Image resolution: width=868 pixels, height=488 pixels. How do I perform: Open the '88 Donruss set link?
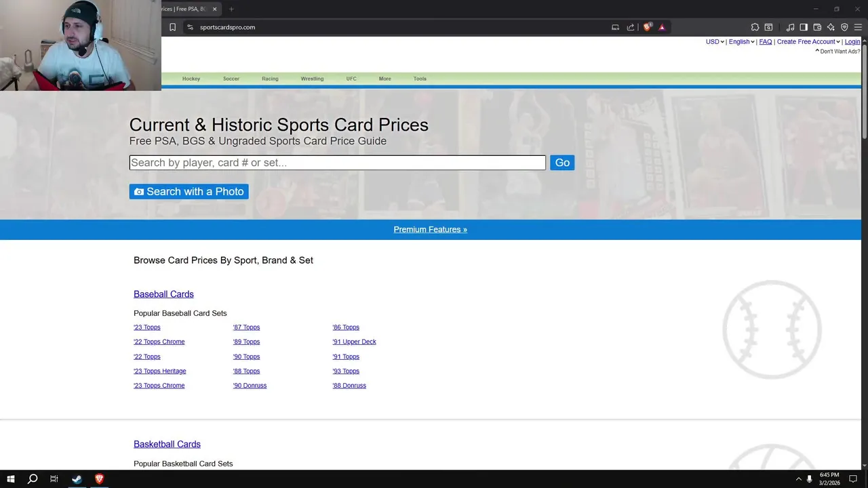coord(349,386)
